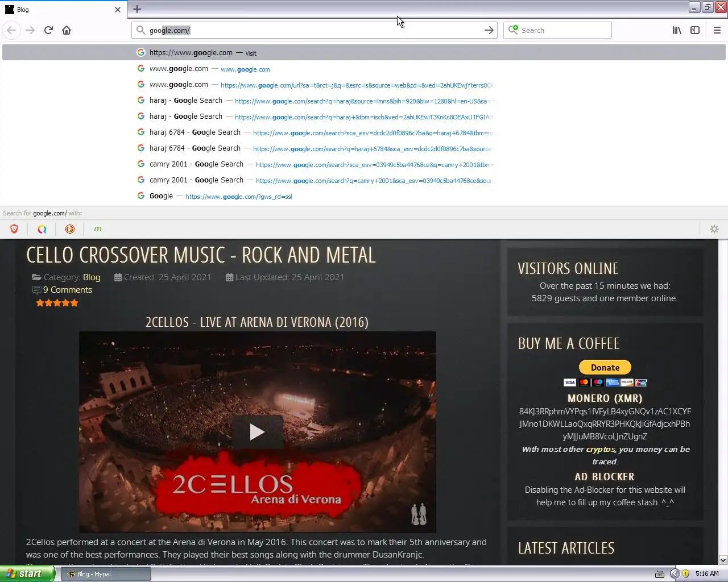
Task: Toggle the sidebar view icon
Action: [695, 30]
